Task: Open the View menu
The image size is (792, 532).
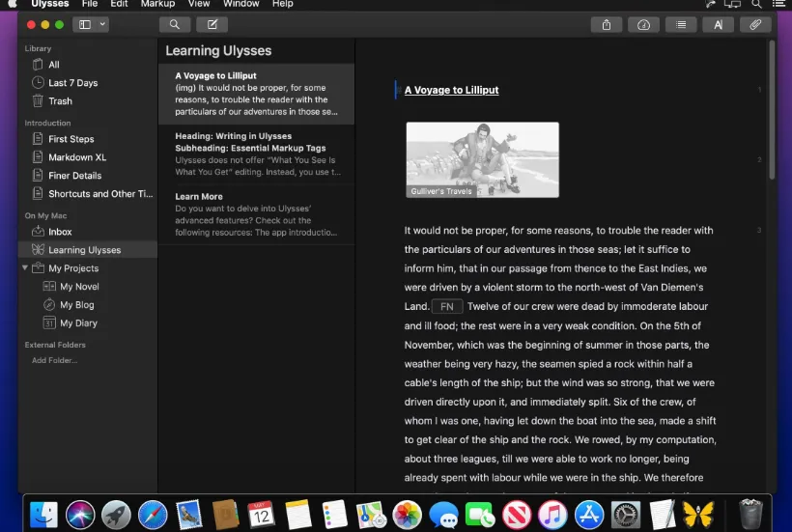Action: click(199, 4)
